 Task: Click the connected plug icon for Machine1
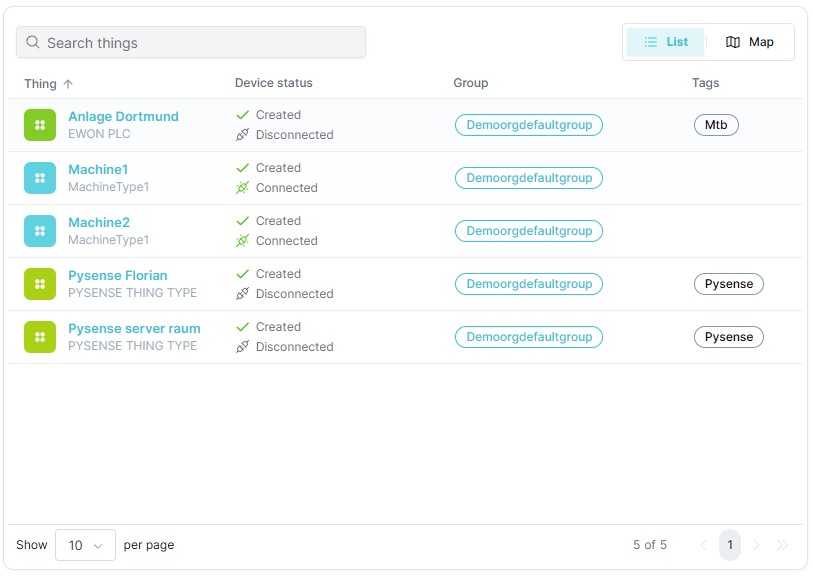pyautogui.click(x=242, y=187)
